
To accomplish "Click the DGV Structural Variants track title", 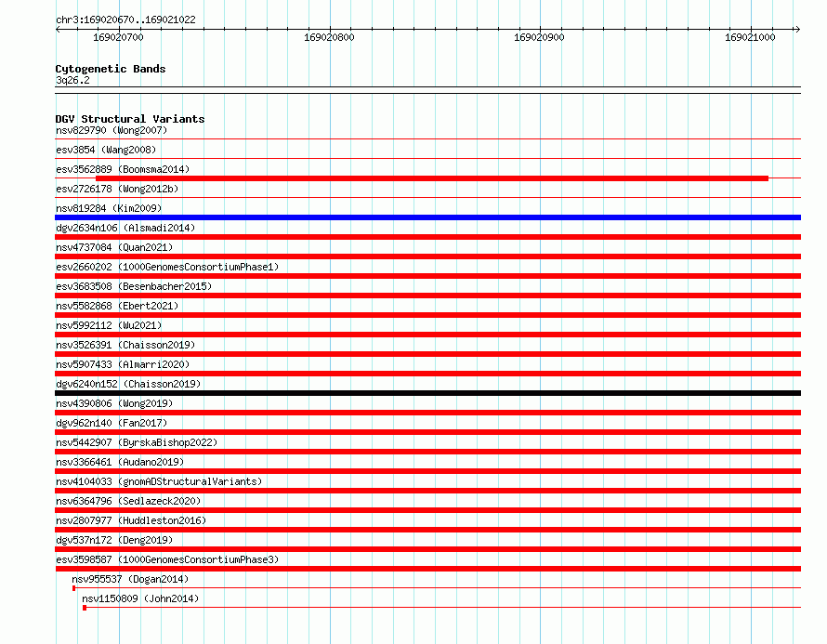I will click(130, 119).
